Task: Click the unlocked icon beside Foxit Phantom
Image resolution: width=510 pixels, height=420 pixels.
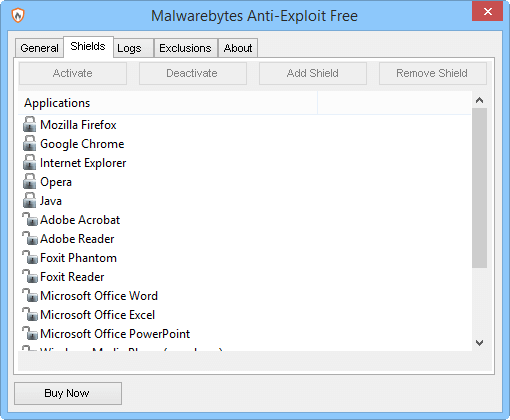Action: [30, 257]
